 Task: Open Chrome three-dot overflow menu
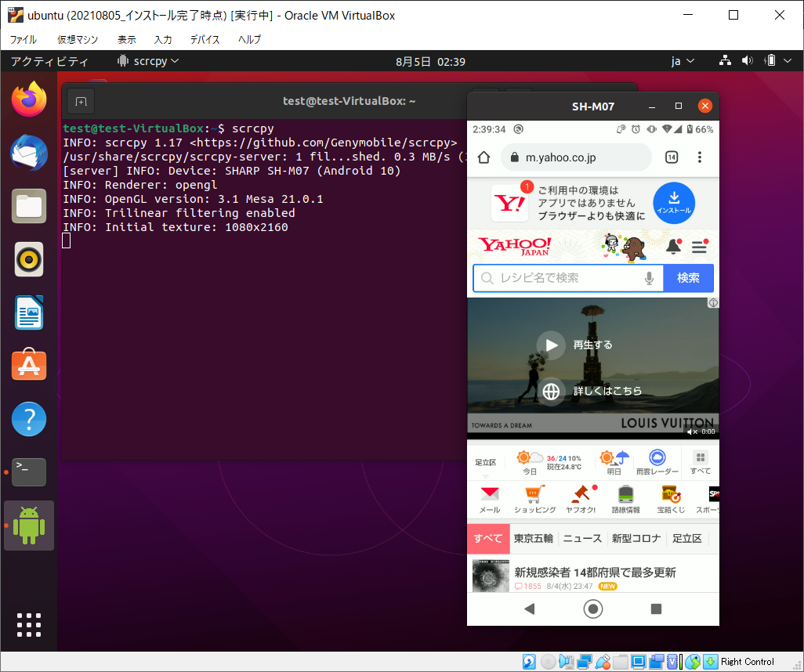[x=700, y=157]
